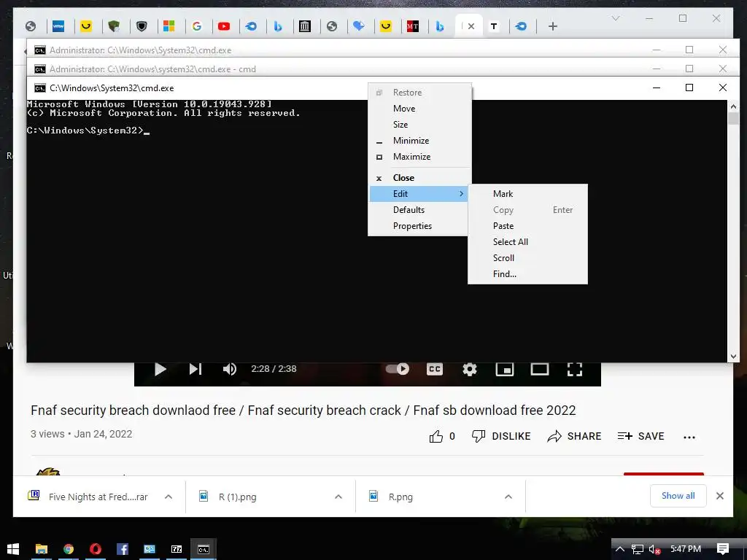Play the YouTube video
Screen dimensions: 747x560
pyautogui.click(x=160, y=369)
